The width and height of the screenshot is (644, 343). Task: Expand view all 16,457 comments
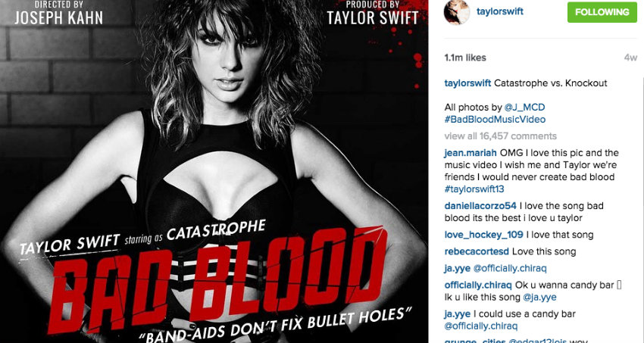coord(501,136)
